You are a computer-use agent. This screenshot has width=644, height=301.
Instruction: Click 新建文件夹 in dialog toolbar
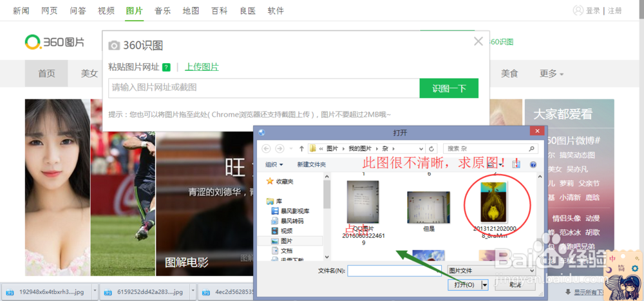311,164
